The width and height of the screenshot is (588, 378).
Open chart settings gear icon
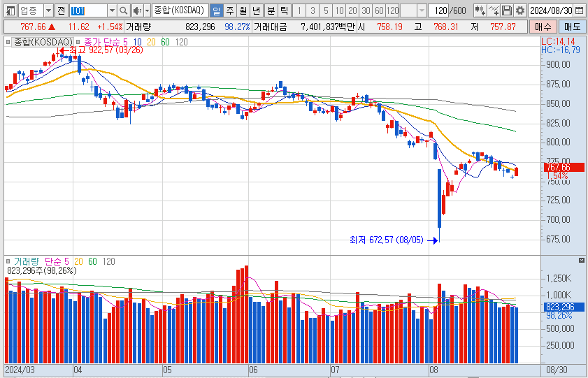[x=519, y=10]
